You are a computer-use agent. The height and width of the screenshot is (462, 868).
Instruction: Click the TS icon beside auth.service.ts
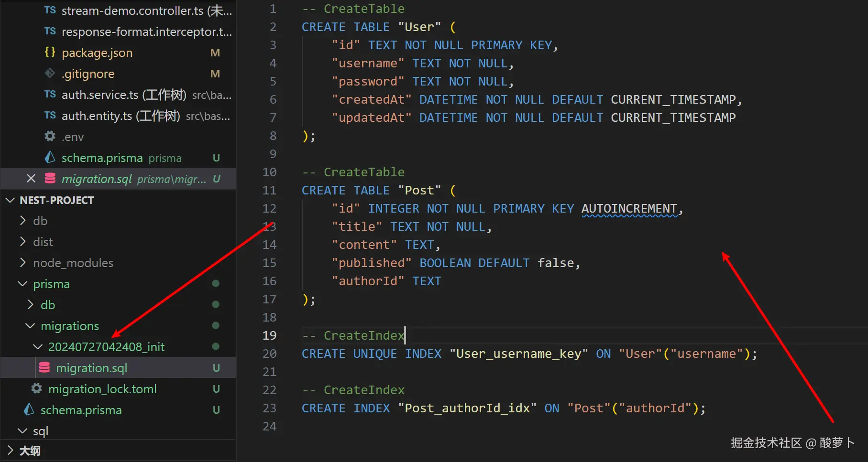click(50, 94)
